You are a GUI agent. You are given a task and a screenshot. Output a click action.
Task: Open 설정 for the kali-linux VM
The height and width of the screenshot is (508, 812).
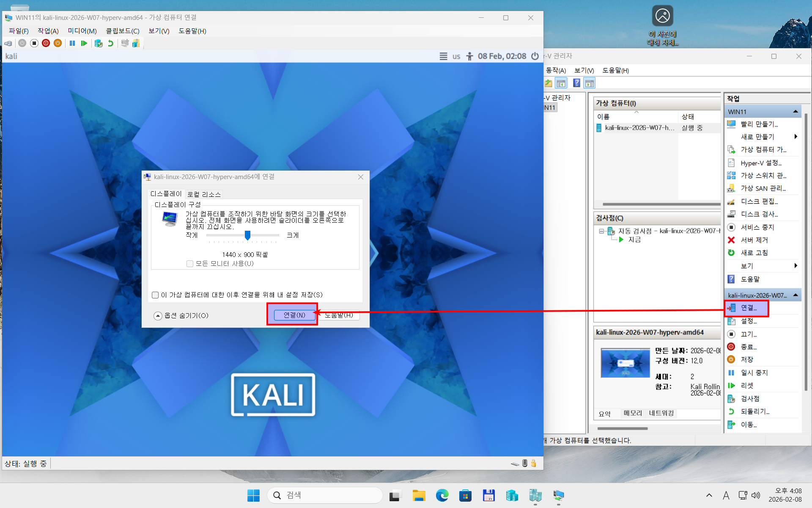click(x=749, y=321)
